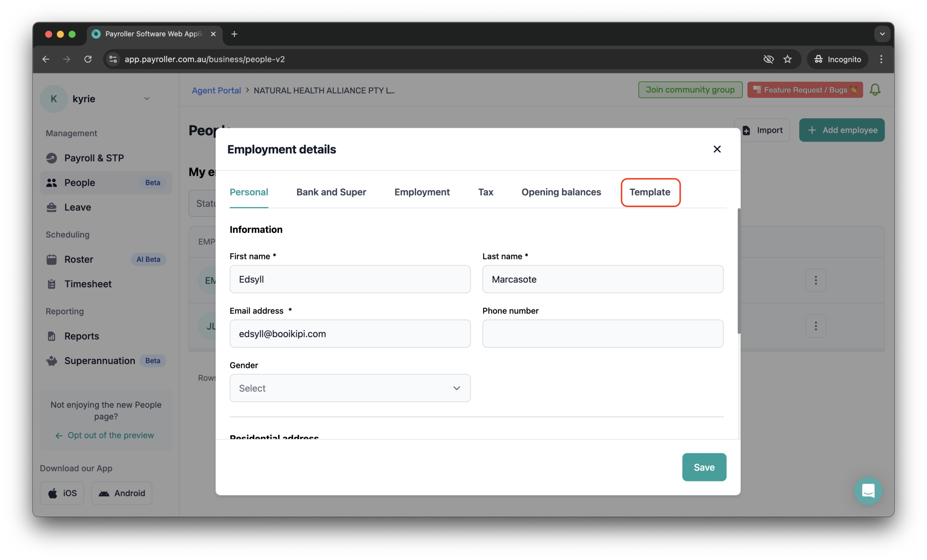Go forward in browser history

[67, 59]
